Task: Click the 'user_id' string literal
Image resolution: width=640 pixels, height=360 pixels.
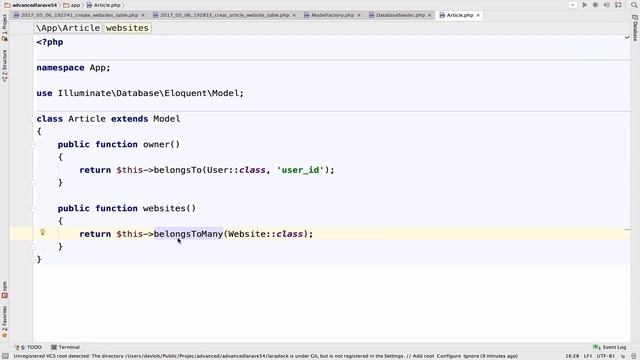Action: (300, 170)
